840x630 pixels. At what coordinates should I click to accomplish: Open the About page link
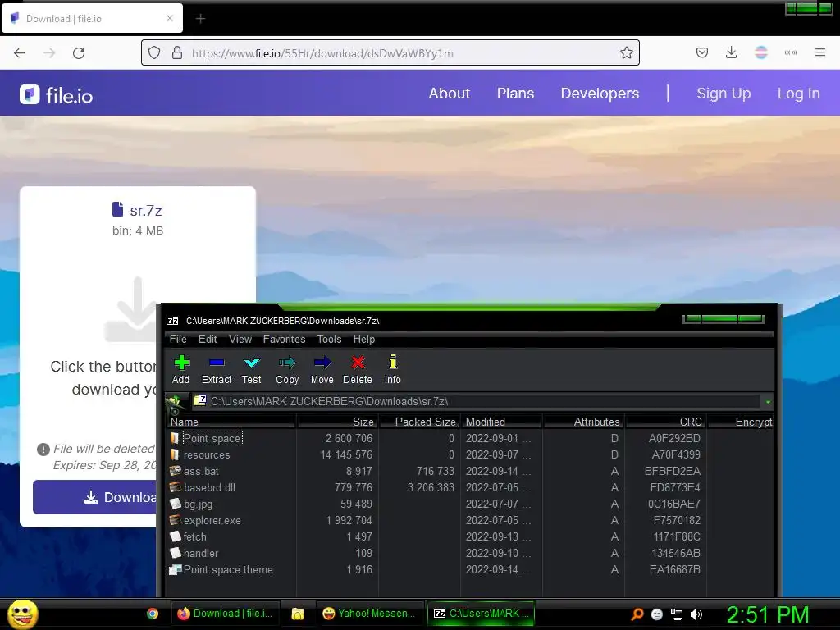(450, 94)
